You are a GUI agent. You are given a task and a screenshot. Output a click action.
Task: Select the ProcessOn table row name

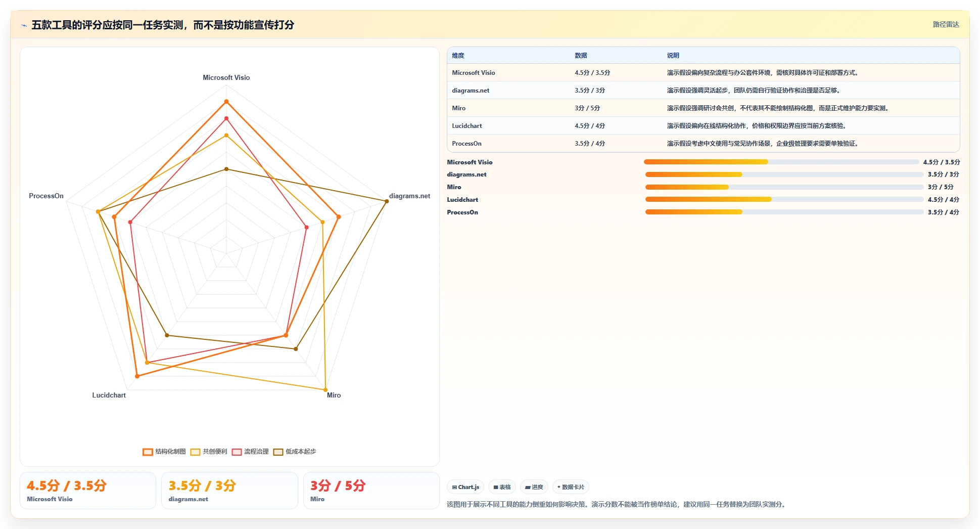pyautogui.click(x=466, y=144)
